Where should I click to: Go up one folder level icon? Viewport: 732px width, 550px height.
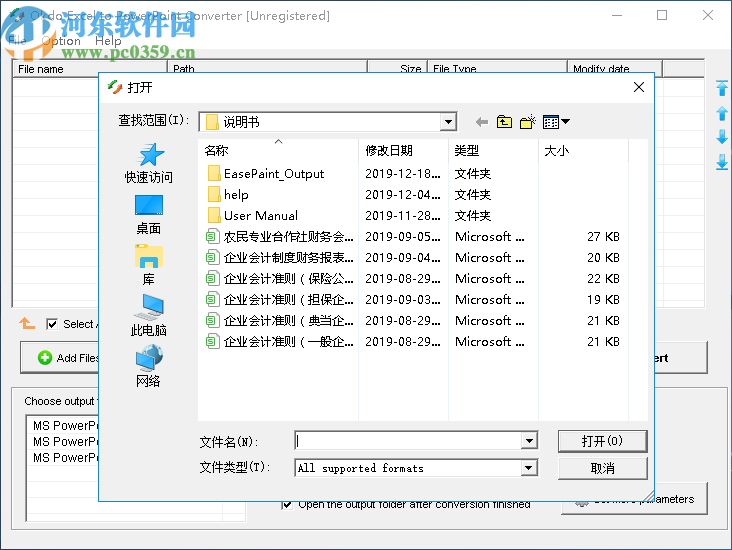click(x=504, y=122)
